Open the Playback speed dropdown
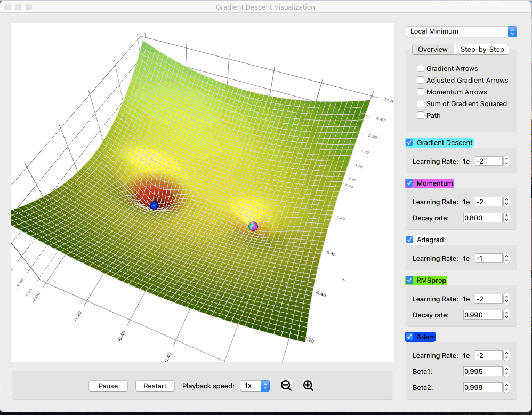The image size is (532, 415). [x=255, y=386]
